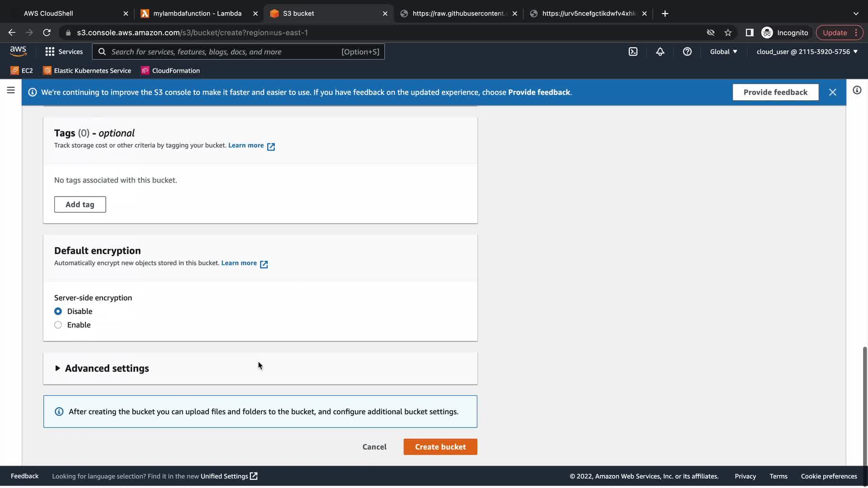
Task: Click the AWS logo home icon
Action: point(18,52)
